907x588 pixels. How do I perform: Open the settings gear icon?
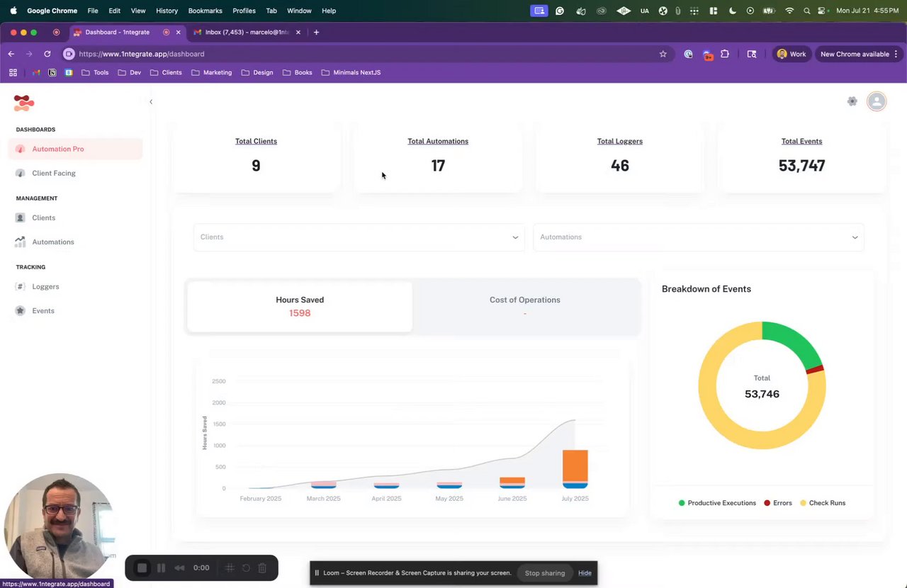pos(852,101)
